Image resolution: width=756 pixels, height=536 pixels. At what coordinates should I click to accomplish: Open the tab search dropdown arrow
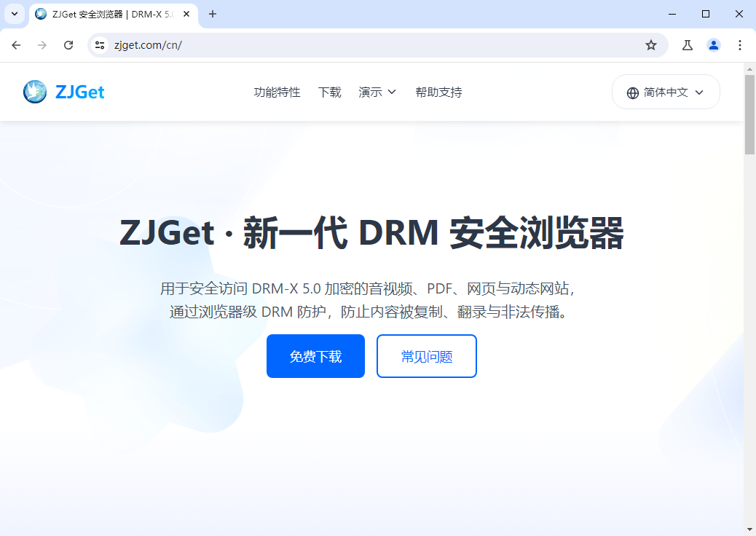point(15,14)
